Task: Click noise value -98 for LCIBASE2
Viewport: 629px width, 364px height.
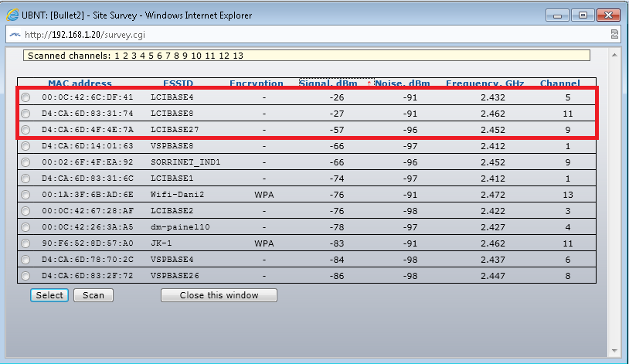Action: coord(410,211)
